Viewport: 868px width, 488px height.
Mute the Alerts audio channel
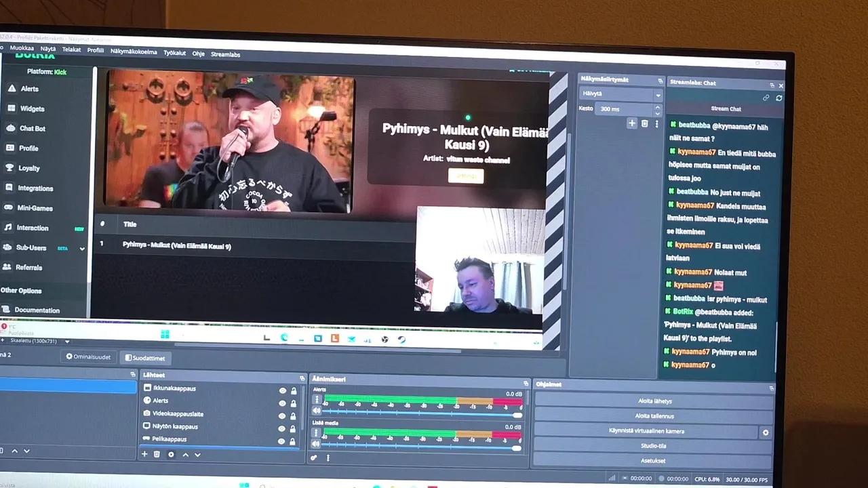point(316,411)
